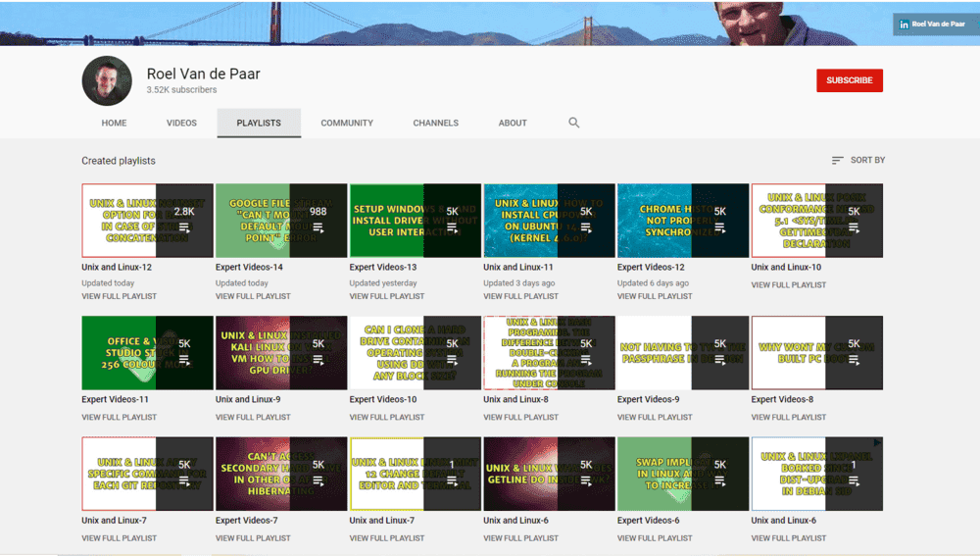This screenshot has height=556, width=980.
Task: View full playlist for Expert Videos-11
Action: coord(119,417)
